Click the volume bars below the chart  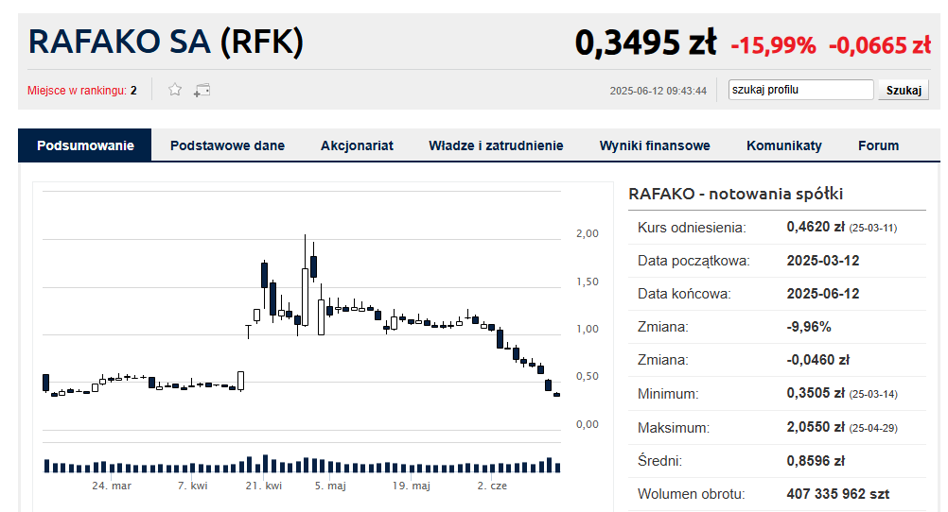coord(300,466)
